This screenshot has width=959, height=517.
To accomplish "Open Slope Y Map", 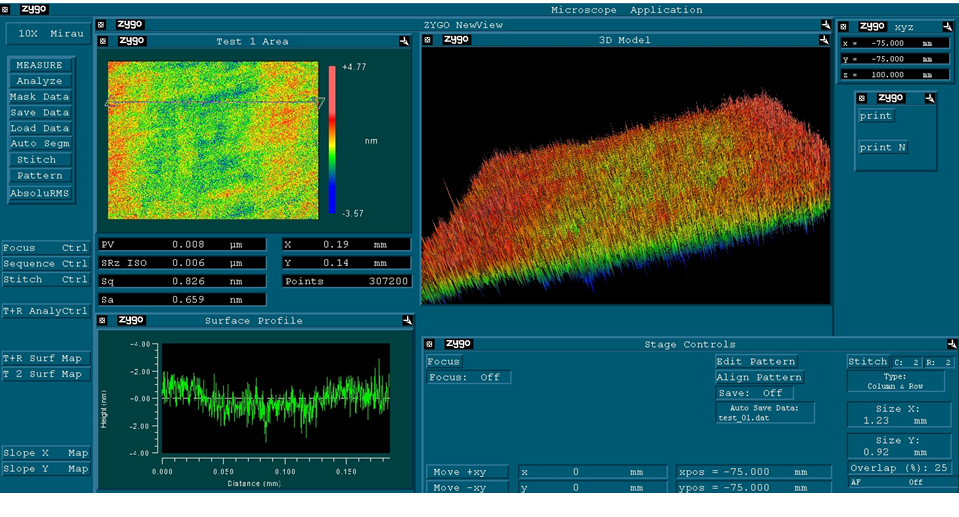I will 46,469.
